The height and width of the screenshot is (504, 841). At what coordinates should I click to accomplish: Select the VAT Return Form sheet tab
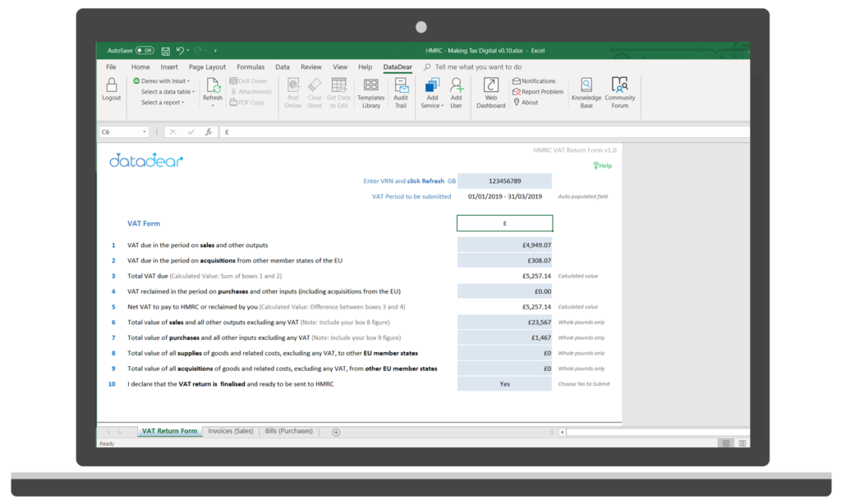[x=169, y=431]
